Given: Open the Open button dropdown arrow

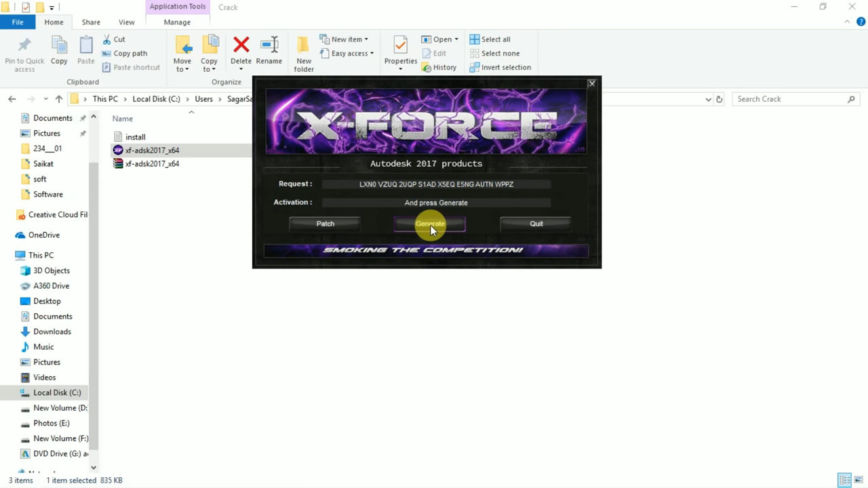Looking at the screenshot, I should coord(456,39).
